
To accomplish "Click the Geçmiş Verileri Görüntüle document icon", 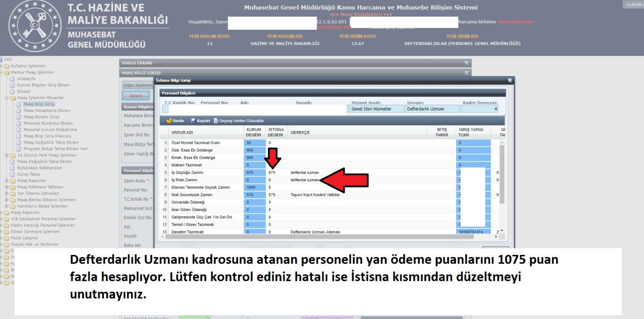I will tap(216, 121).
